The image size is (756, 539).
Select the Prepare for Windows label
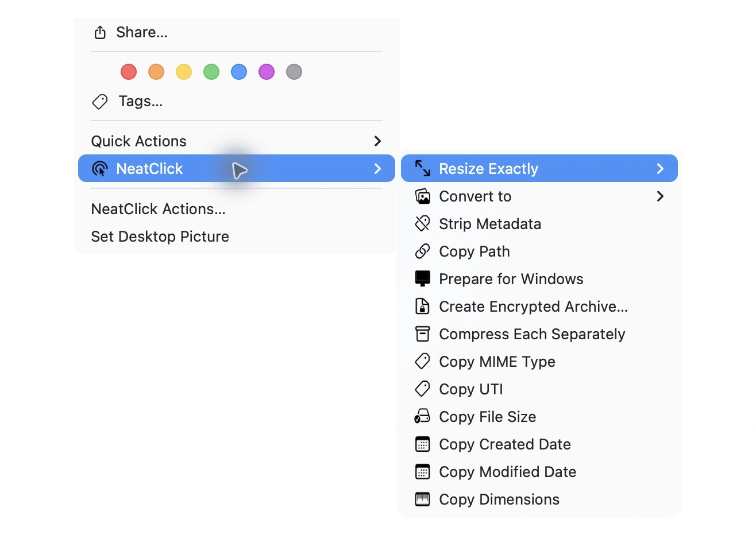tap(511, 279)
